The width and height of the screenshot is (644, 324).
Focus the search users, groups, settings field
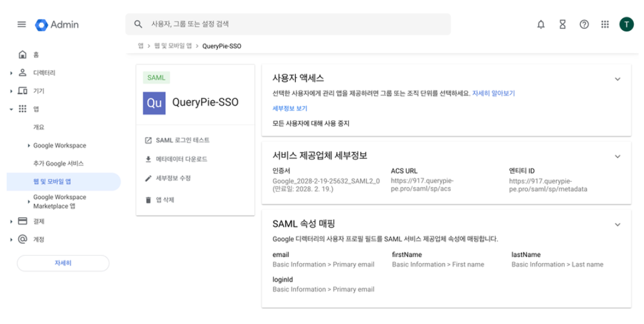(288, 24)
